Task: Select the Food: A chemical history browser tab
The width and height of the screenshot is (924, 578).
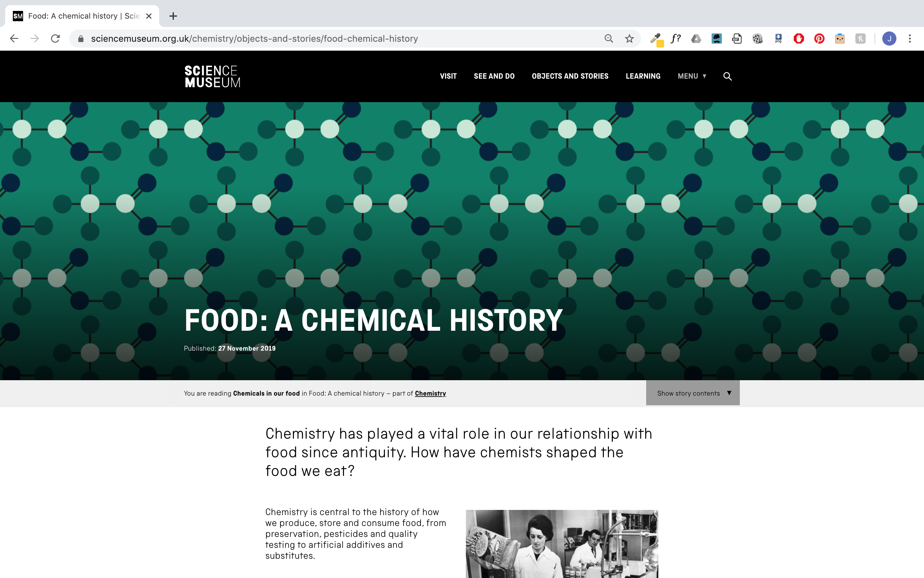Action: pyautogui.click(x=82, y=16)
